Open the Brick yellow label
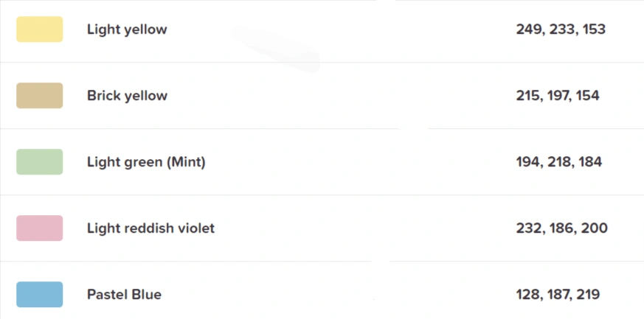This screenshot has height=319, width=644. pos(128,96)
